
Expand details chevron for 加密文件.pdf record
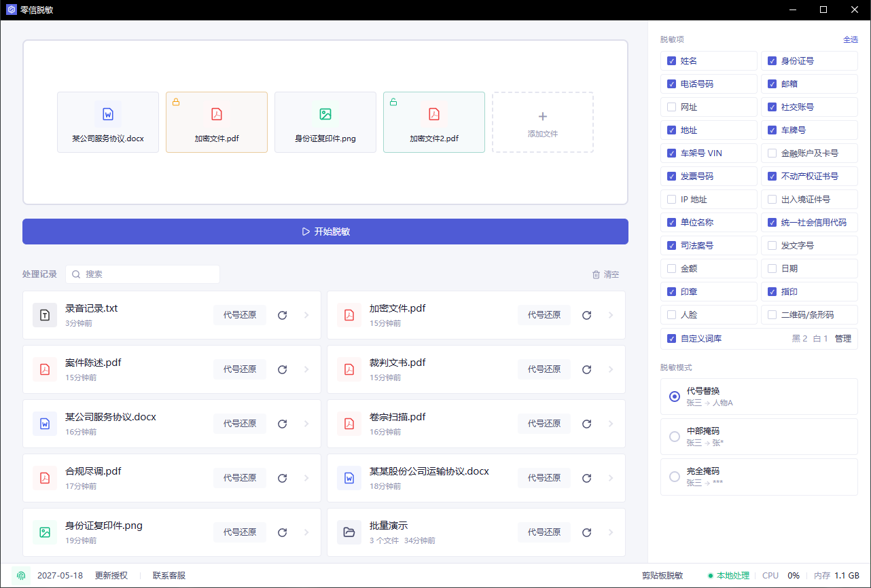pyautogui.click(x=611, y=315)
